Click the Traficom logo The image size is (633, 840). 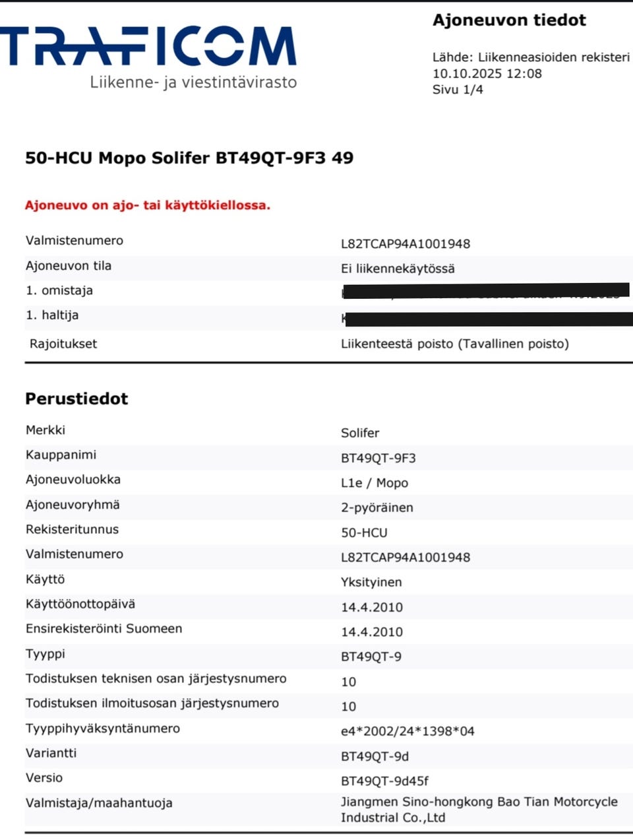[x=148, y=46]
